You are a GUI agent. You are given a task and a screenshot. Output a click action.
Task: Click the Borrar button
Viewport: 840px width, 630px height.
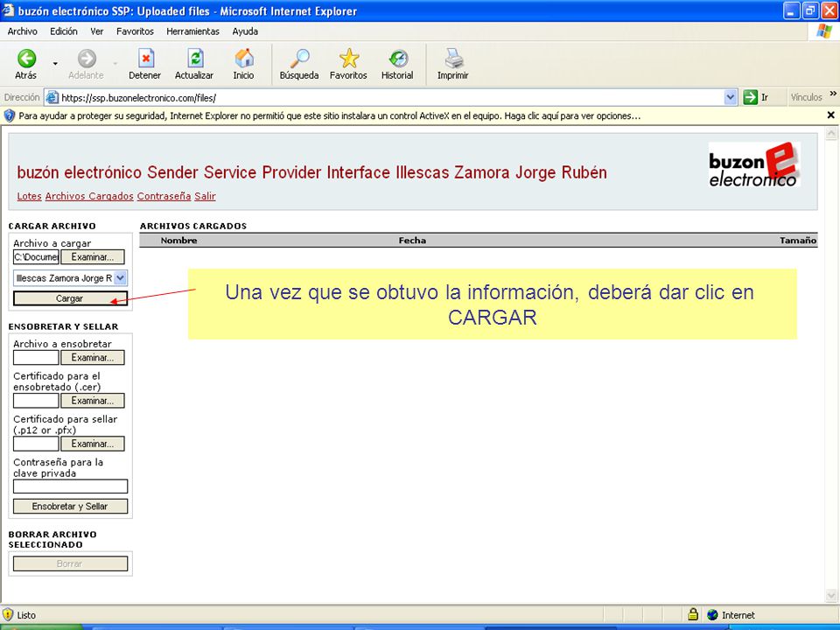coord(70,563)
